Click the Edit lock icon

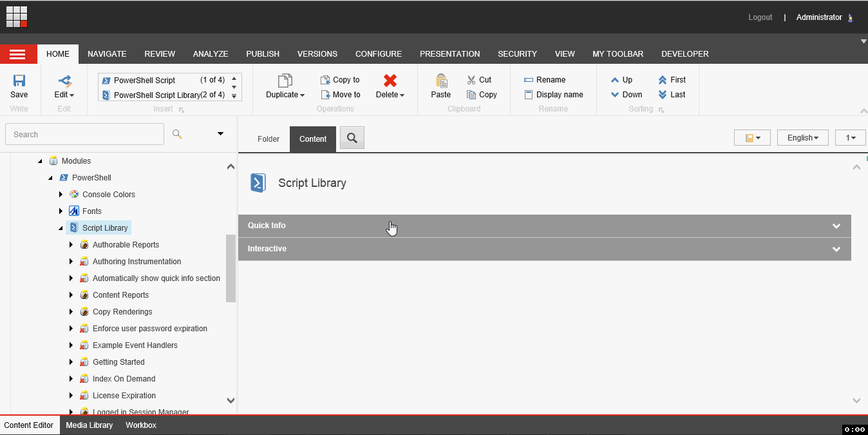click(x=64, y=81)
